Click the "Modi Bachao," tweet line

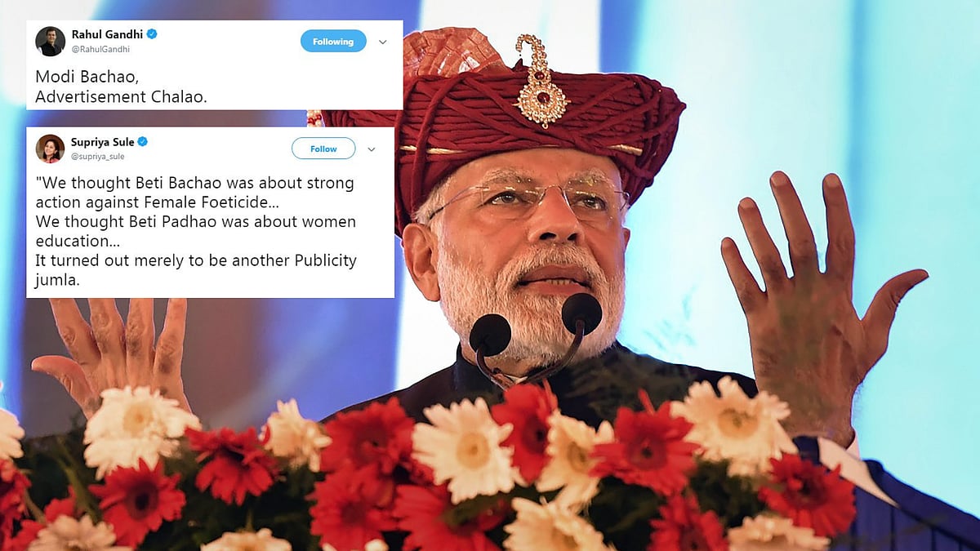click(77, 75)
